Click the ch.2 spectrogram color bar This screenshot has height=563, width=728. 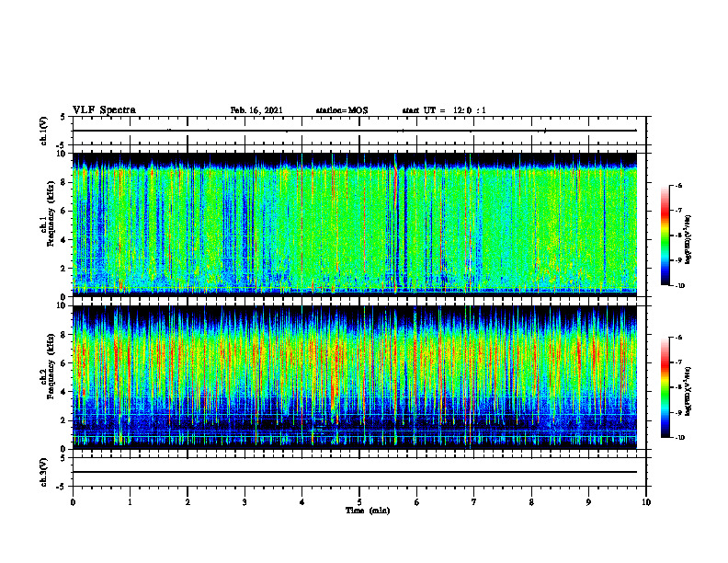pyautogui.click(x=665, y=387)
